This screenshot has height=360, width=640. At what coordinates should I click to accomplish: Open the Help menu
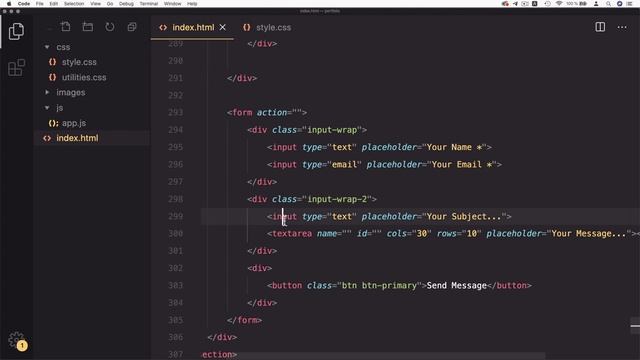192,4
